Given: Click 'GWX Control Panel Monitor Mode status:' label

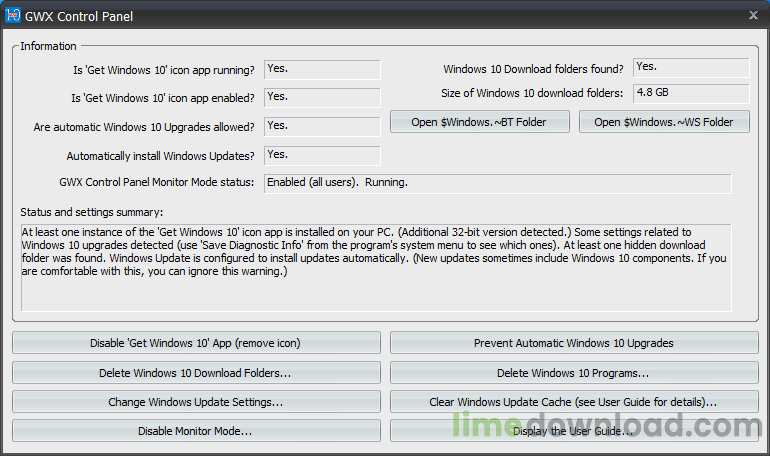Looking at the screenshot, I should [157, 182].
